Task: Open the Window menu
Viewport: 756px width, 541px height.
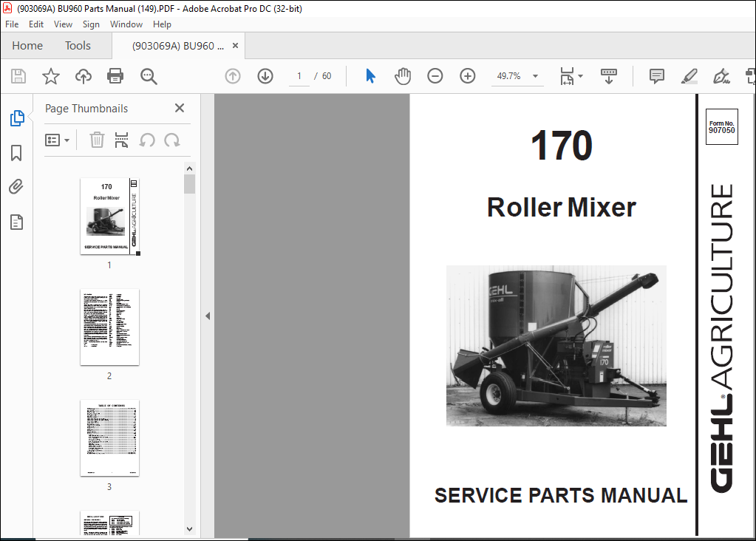Action: click(x=126, y=24)
